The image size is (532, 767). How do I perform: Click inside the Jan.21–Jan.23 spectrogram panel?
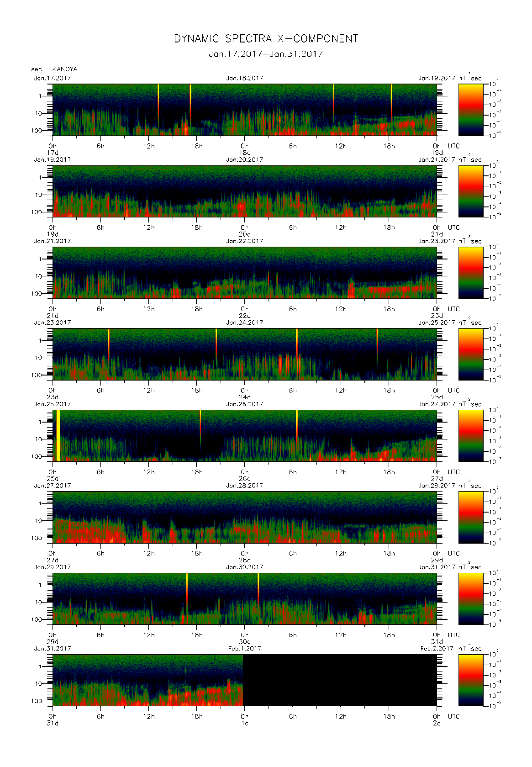click(245, 273)
